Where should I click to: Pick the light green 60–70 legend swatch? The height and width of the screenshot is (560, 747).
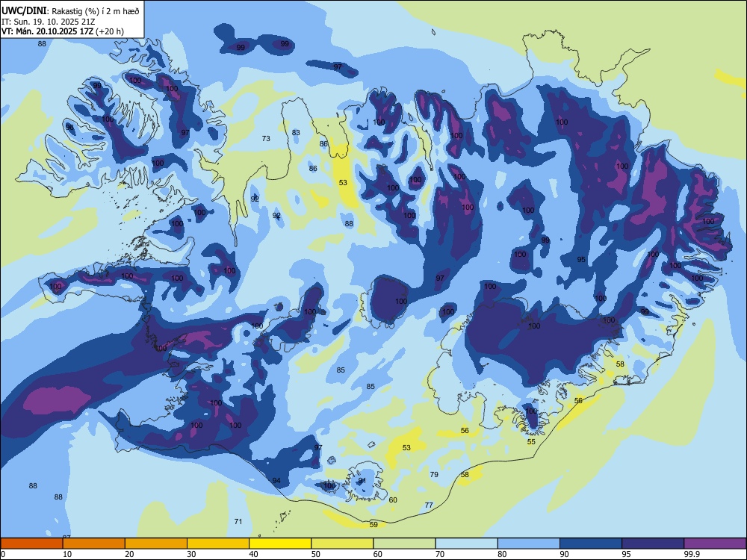click(x=404, y=543)
